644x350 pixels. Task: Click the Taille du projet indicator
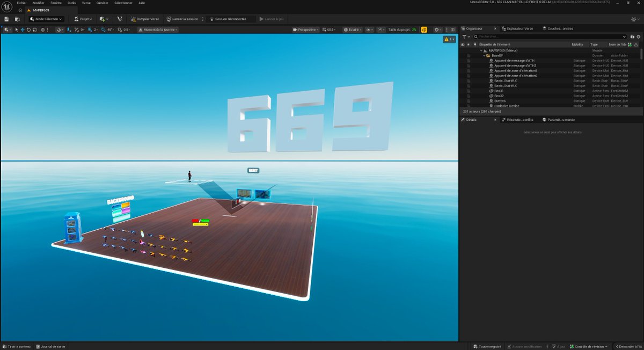click(x=402, y=30)
